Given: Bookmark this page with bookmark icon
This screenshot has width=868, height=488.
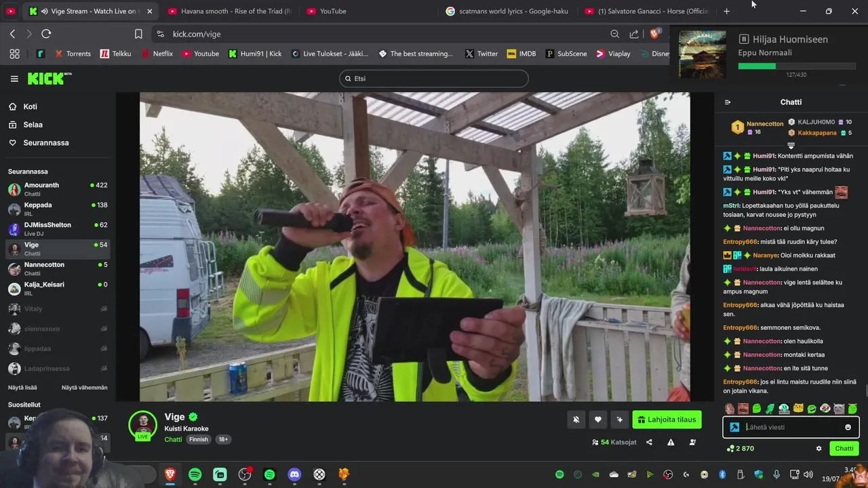Looking at the screenshot, I should pyautogui.click(x=138, y=34).
